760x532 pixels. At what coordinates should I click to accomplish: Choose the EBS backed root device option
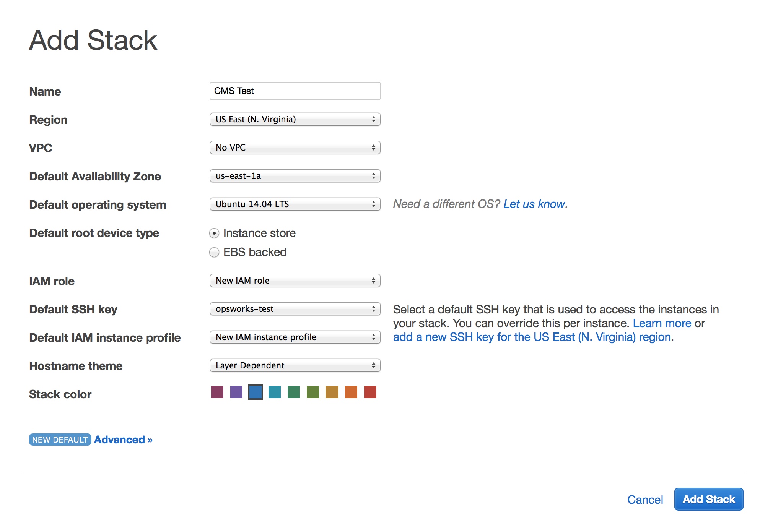pyautogui.click(x=214, y=252)
